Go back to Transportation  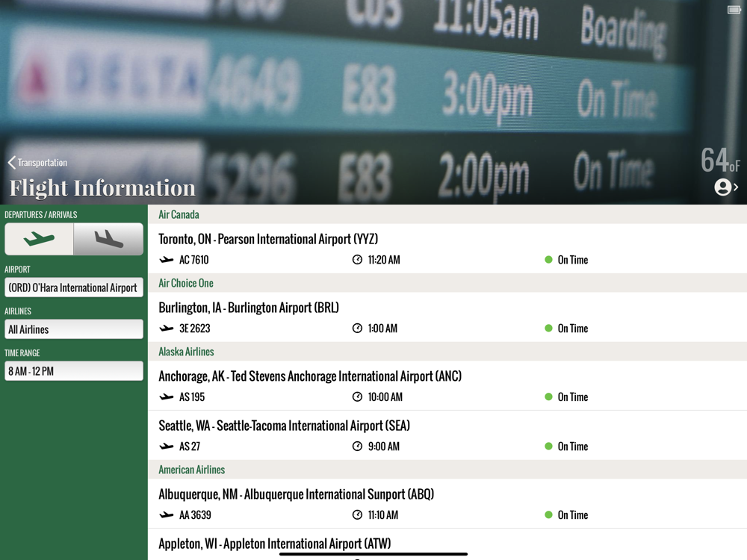tap(37, 163)
